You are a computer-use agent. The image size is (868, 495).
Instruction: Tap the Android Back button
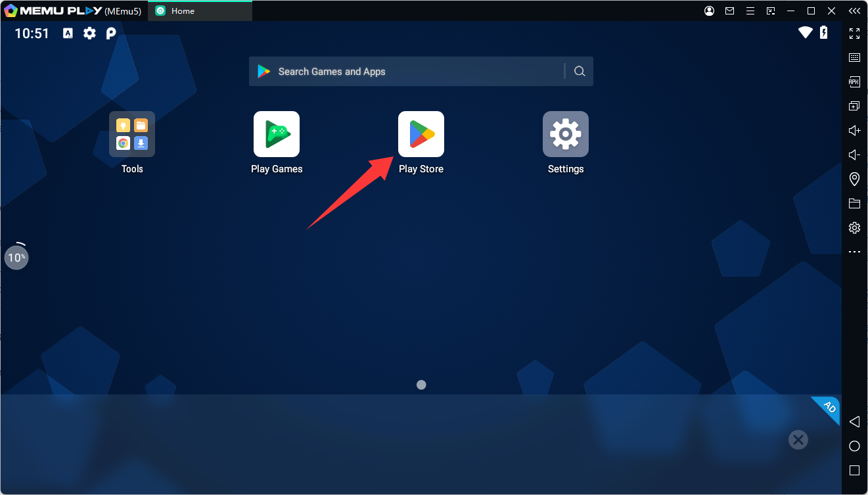(x=854, y=421)
